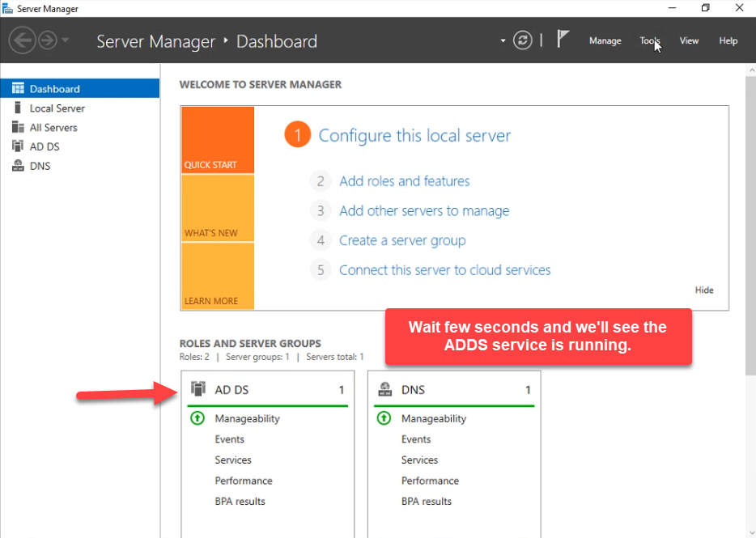Open Services in AD DS tile
The height and width of the screenshot is (538, 756).
233,460
